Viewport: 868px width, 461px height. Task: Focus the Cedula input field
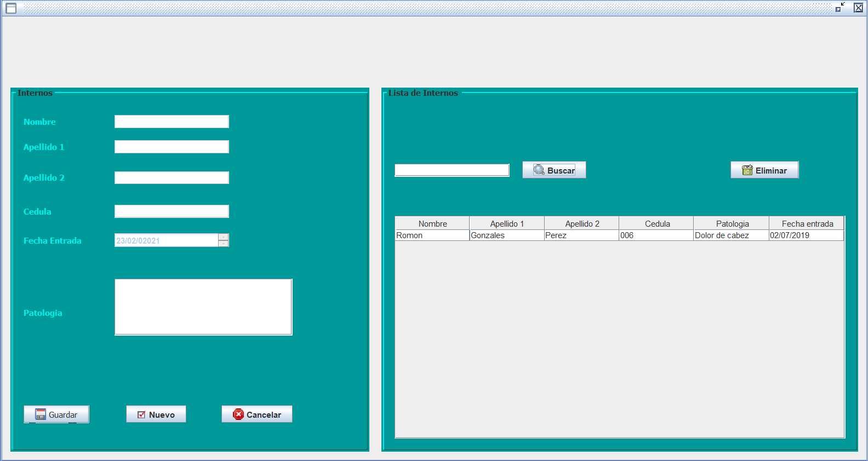172,211
